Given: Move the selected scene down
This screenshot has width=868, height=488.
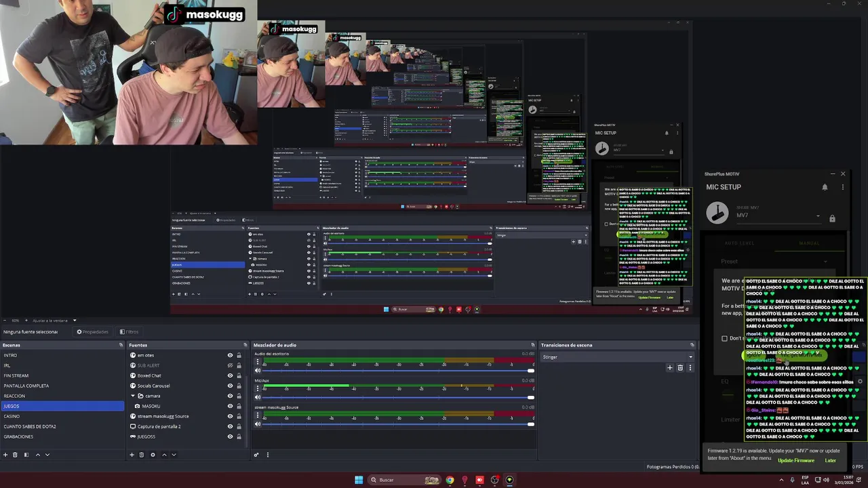Looking at the screenshot, I should coord(47,455).
